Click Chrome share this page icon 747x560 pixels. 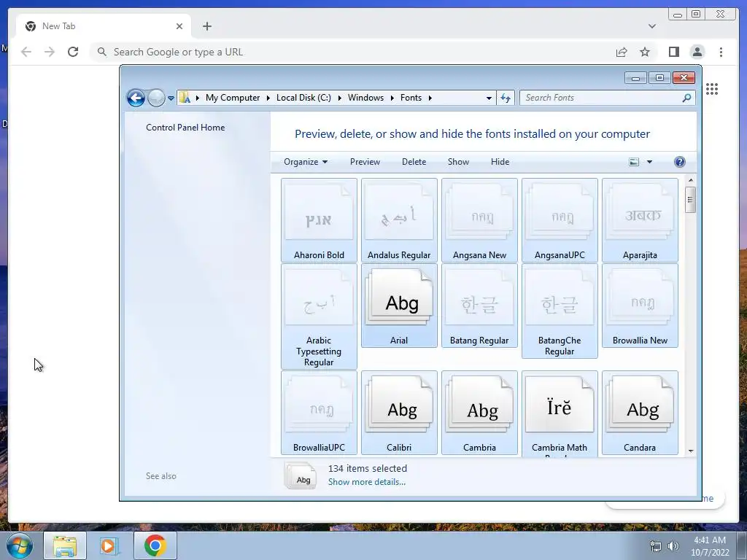tap(622, 52)
